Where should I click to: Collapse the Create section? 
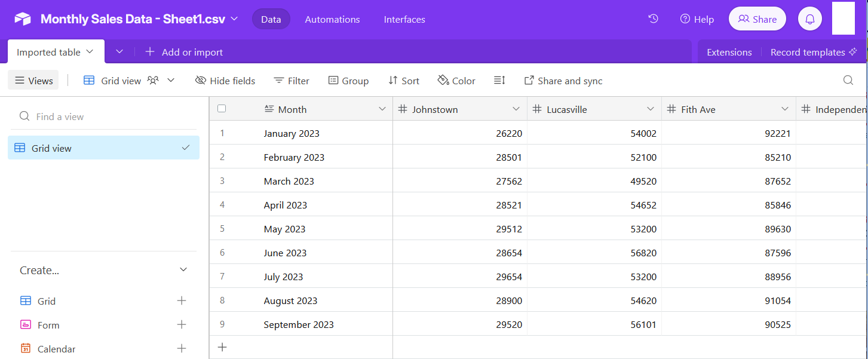[x=183, y=269]
